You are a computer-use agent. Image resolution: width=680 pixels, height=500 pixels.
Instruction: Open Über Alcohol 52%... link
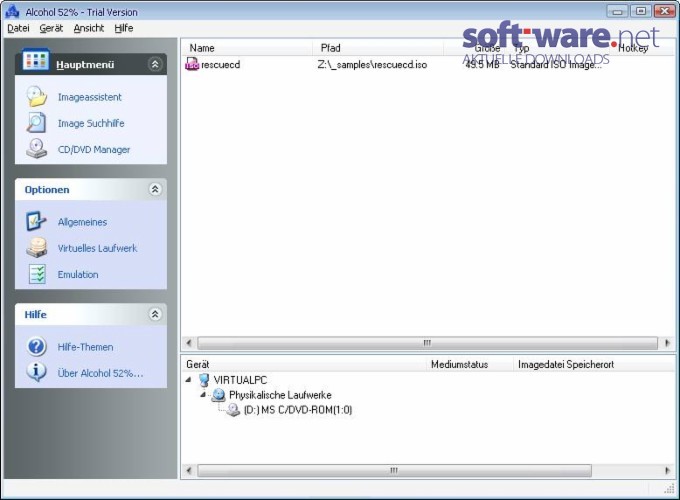(x=101, y=373)
